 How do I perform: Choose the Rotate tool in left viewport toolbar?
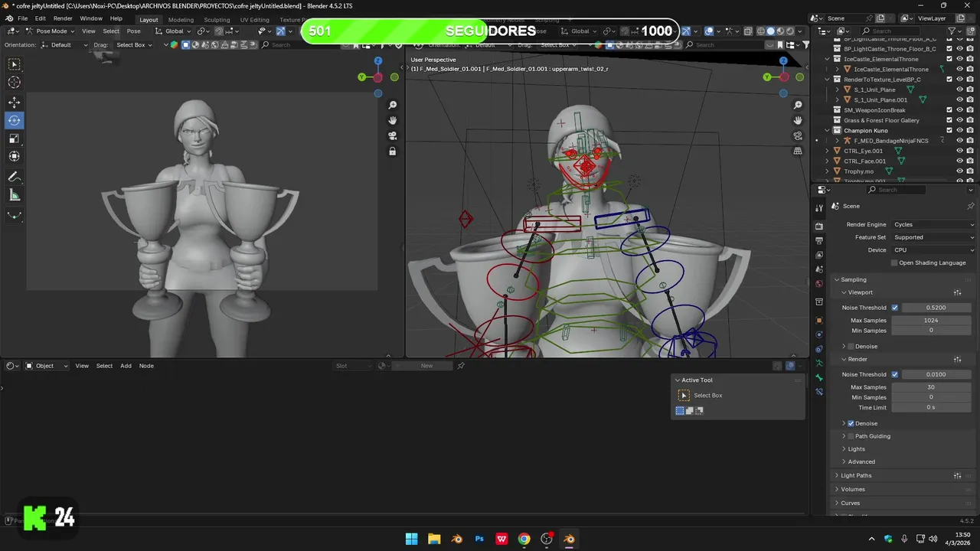[x=15, y=120]
